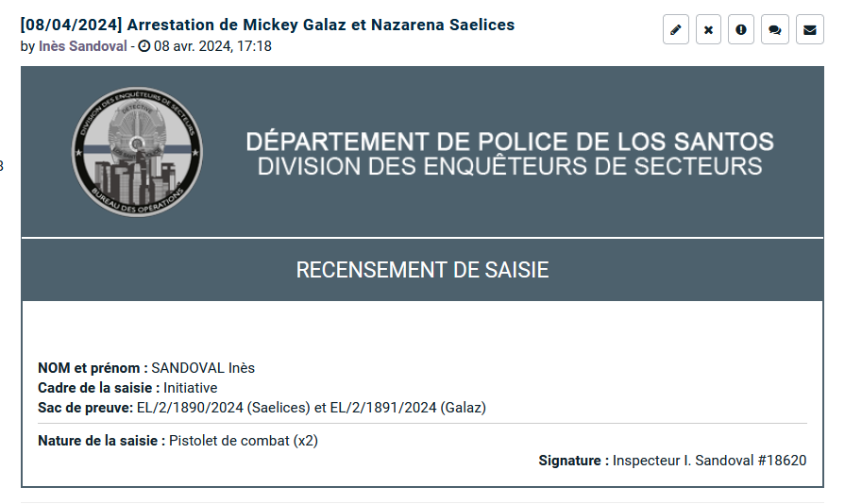Screen dimensions: 845x504
Task: Delete the post using the X icon
Action: (x=709, y=29)
